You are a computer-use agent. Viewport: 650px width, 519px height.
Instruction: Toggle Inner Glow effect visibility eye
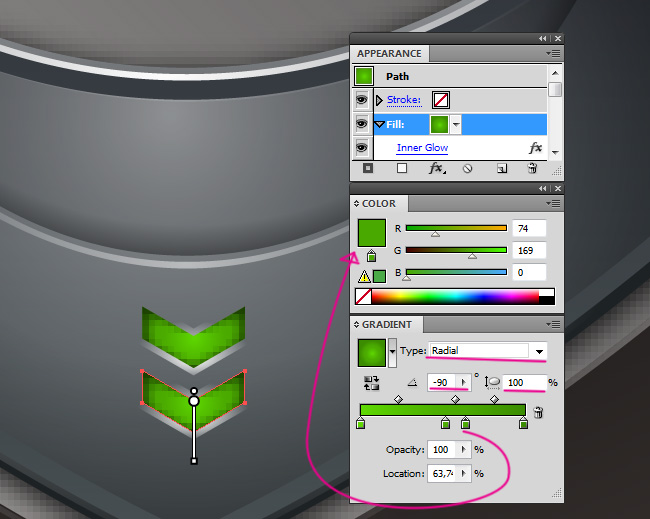coord(361,148)
